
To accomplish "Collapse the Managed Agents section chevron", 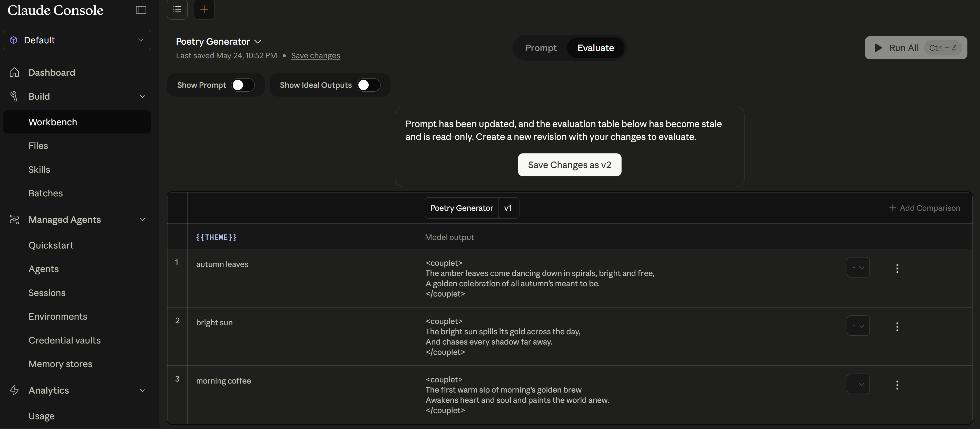I will click(142, 220).
